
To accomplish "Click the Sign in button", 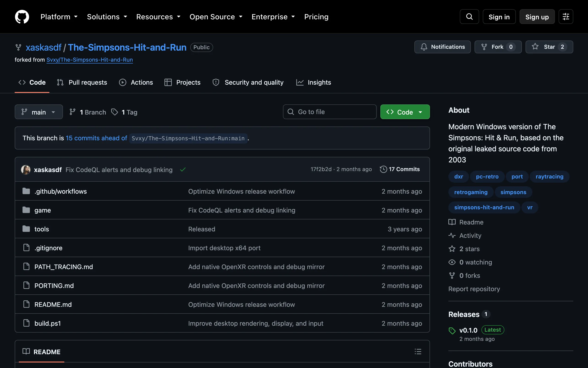I will [x=499, y=17].
